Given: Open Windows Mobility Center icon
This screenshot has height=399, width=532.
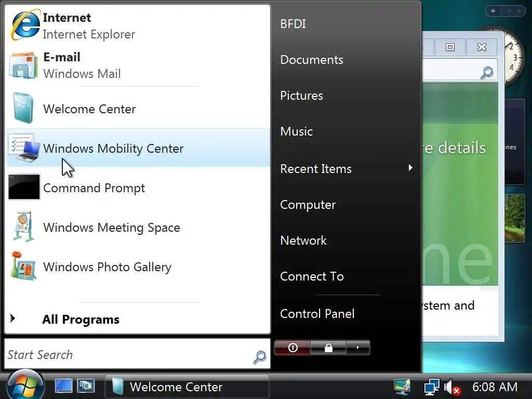Looking at the screenshot, I should click(x=24, y=148).
